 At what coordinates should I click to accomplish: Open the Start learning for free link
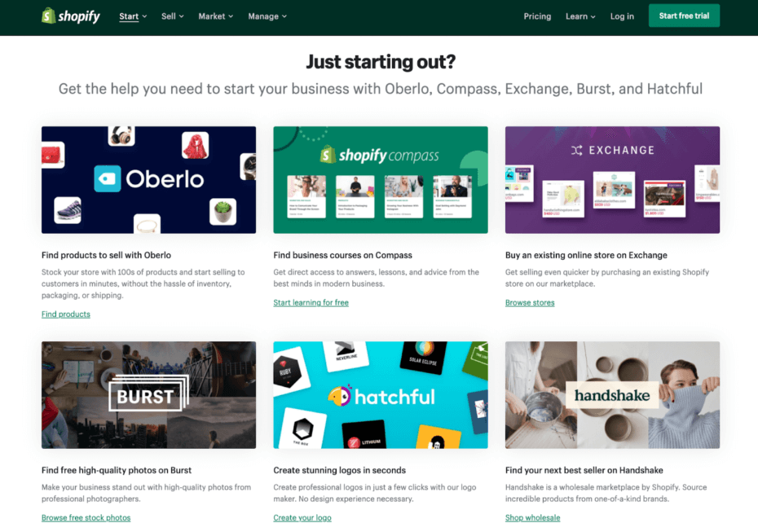tap(311, 302)
